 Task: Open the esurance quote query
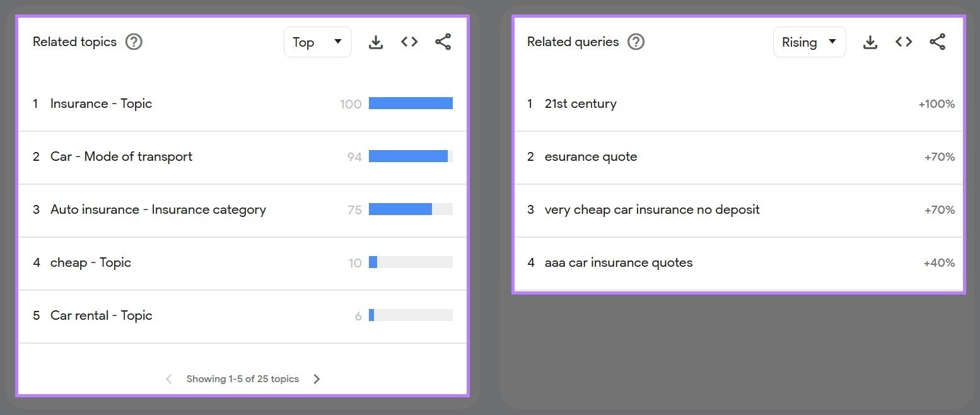tap(591, 156)
